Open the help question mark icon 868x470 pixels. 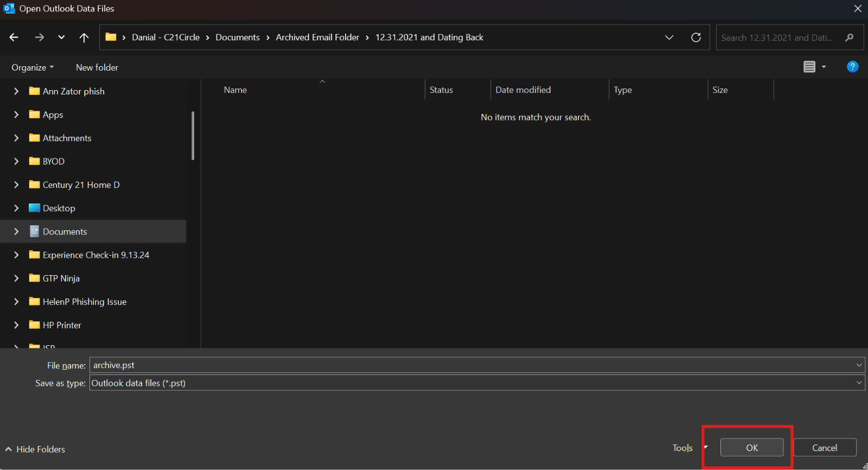[852, 67]
